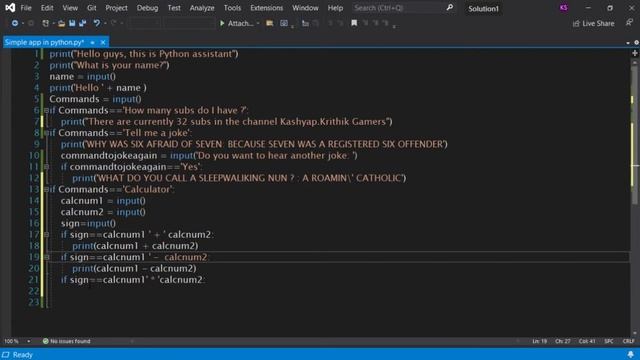
Task: Open the Attach dropdown arrow
Action: (x=258, y=24)
